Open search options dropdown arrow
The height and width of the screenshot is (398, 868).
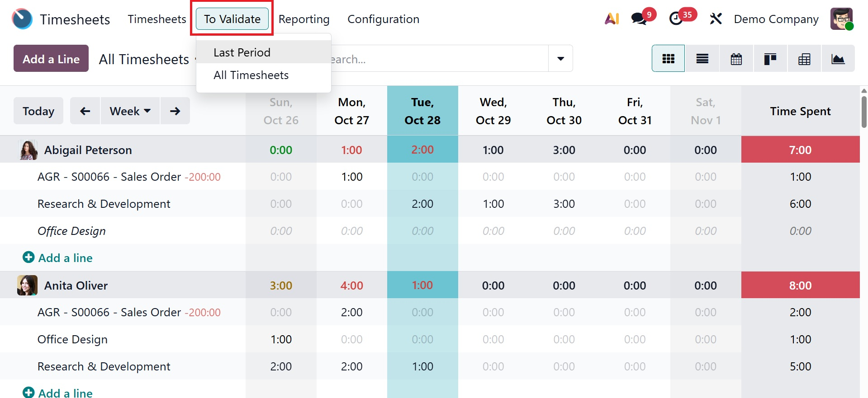pos(560,59)
